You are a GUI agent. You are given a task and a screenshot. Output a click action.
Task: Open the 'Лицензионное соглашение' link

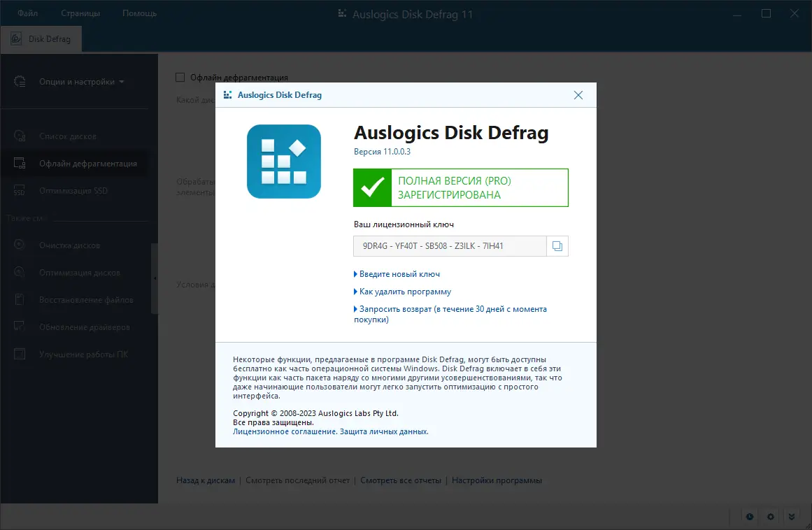coord(285,431)
